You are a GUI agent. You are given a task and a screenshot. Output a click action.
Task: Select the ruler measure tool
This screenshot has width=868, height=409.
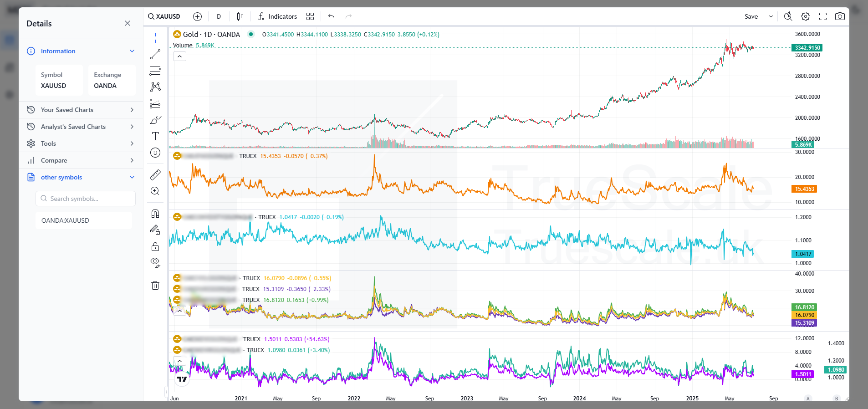(x=155, y=174)
